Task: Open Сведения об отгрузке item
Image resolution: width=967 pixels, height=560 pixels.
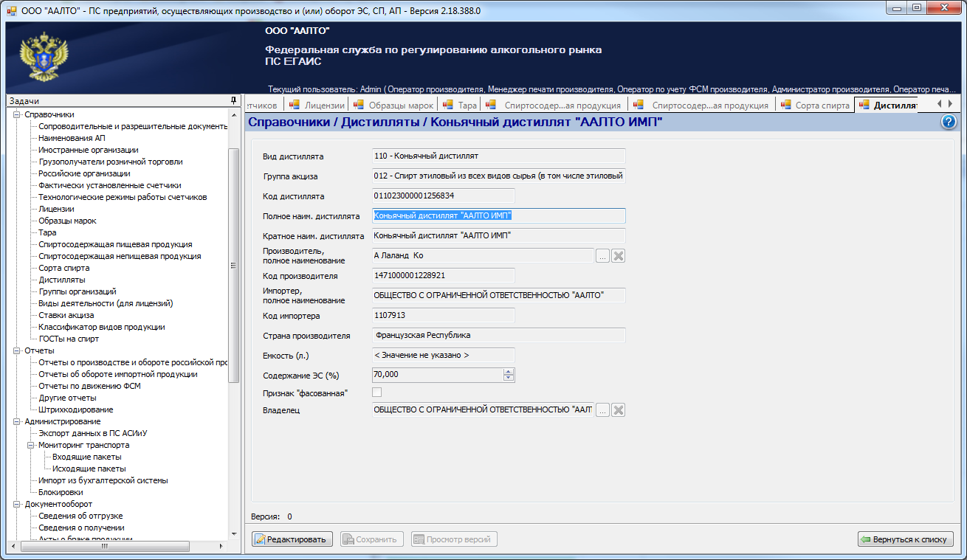Action: [80, 516]
